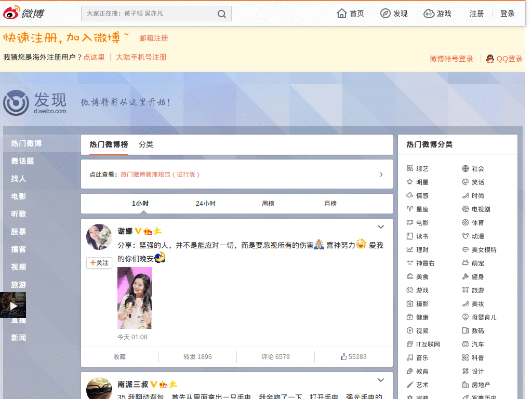
Task: Select the 周榜 ranking tab
Action: [x=268, y=204]
